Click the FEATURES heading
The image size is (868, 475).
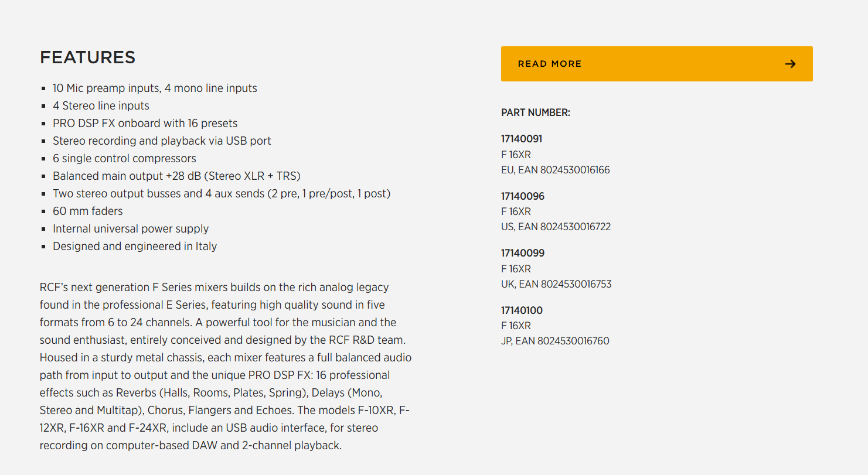88,57
